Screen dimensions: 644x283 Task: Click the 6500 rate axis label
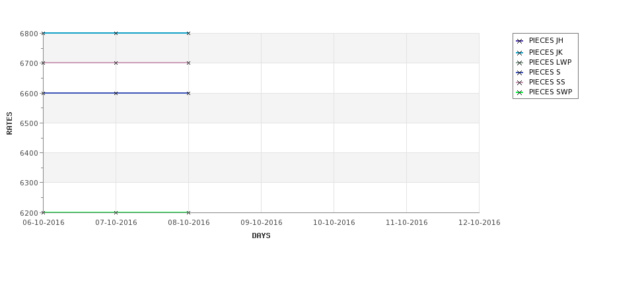coord(29,123)
